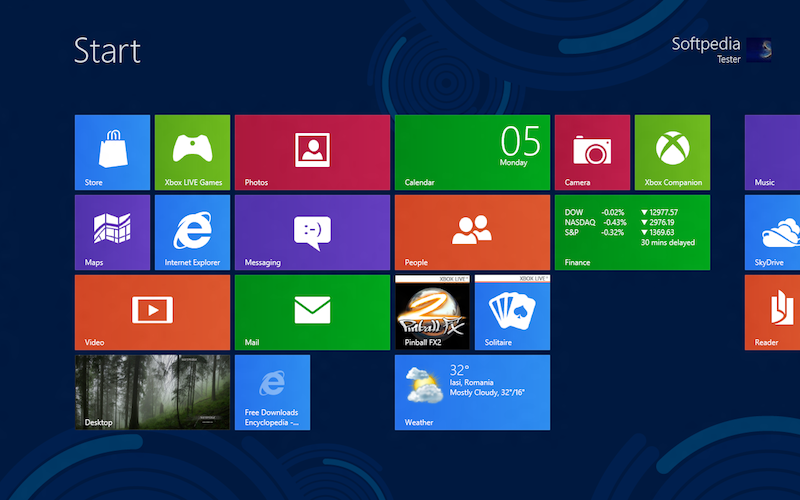800x500 pixels.
Task: Open Xbox Companion tile
Action: pos(672,153)
